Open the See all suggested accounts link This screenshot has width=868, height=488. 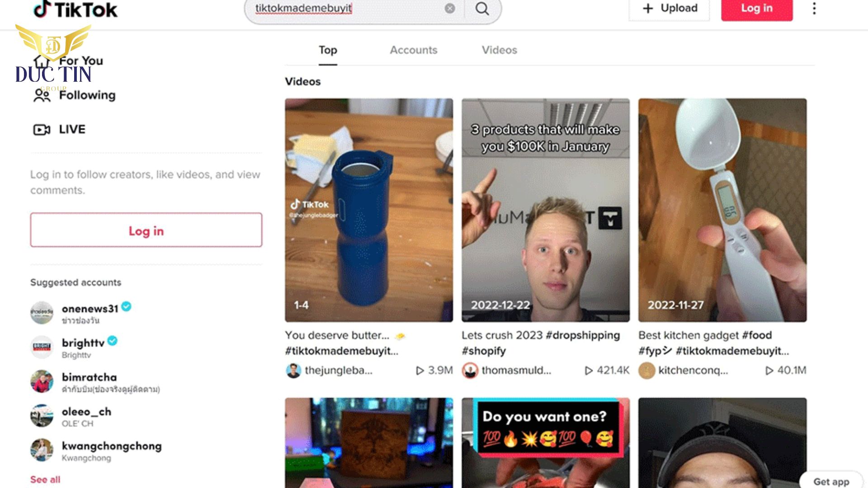click(45, 479)
